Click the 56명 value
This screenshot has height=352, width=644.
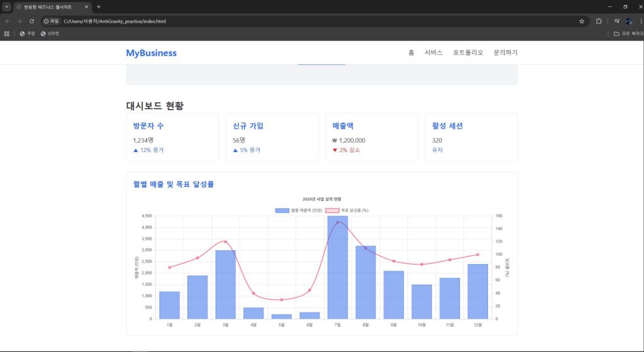tap(239, 140)
